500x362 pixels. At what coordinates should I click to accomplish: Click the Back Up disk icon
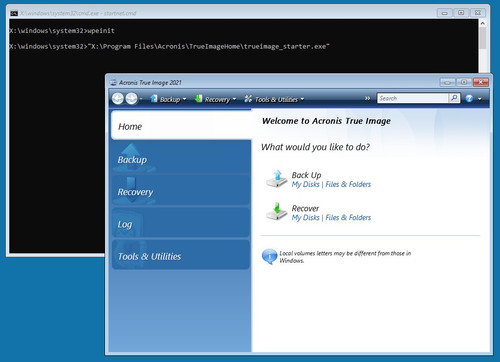point(276,179)
